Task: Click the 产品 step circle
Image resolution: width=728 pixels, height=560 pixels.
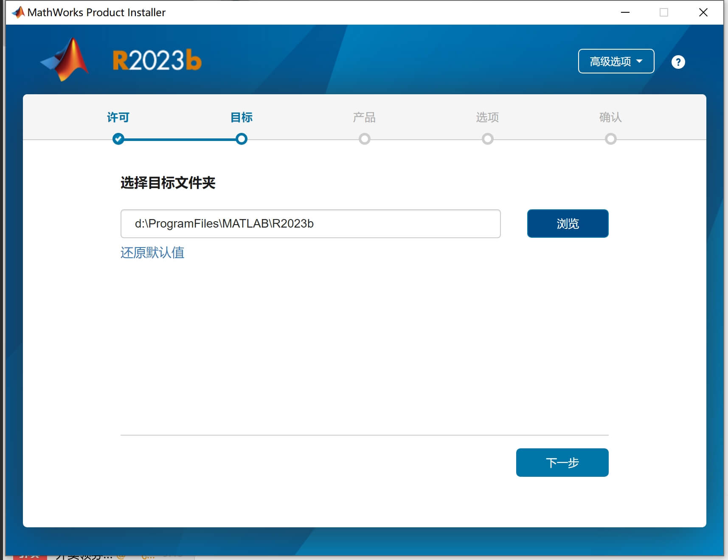Action: point(364,139)
